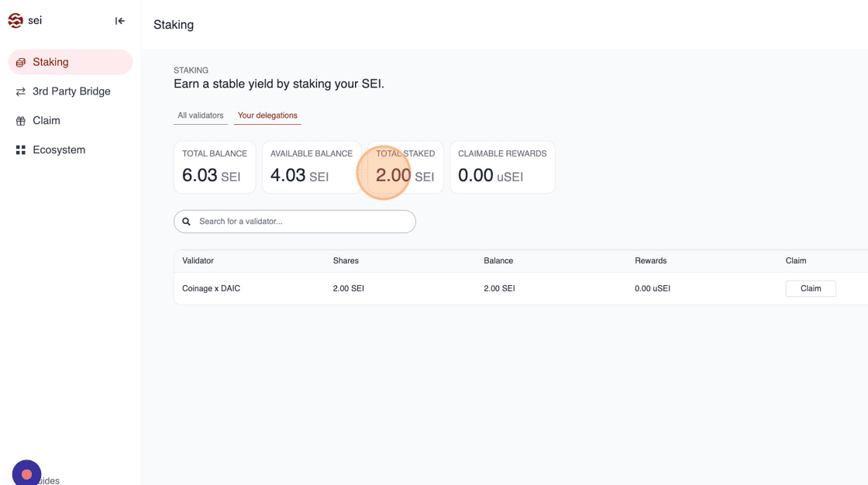Click the Rewards column header

click(x=650, y=261)
